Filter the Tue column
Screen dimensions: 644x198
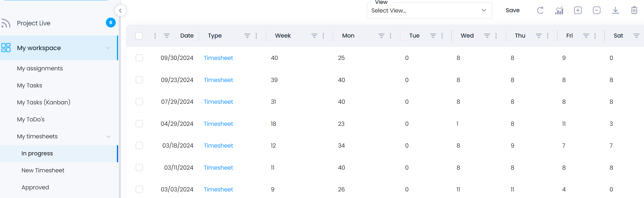(x=433, y=36)
